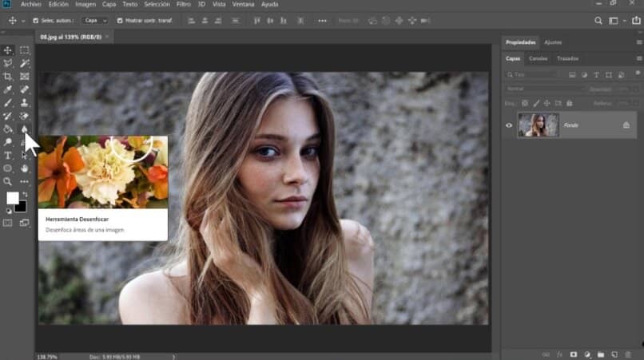Viewport: 644px width, 360px height.
Task: Toggle lock image pixels brush icon
Action: pos(536,104)
